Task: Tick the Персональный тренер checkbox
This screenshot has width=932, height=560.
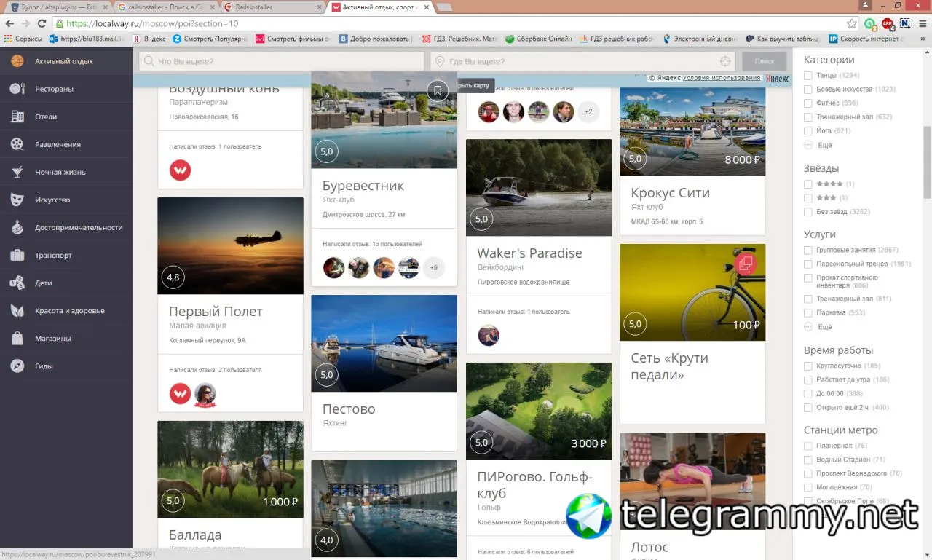Action: pyautogui.click(x=808, y=264)
